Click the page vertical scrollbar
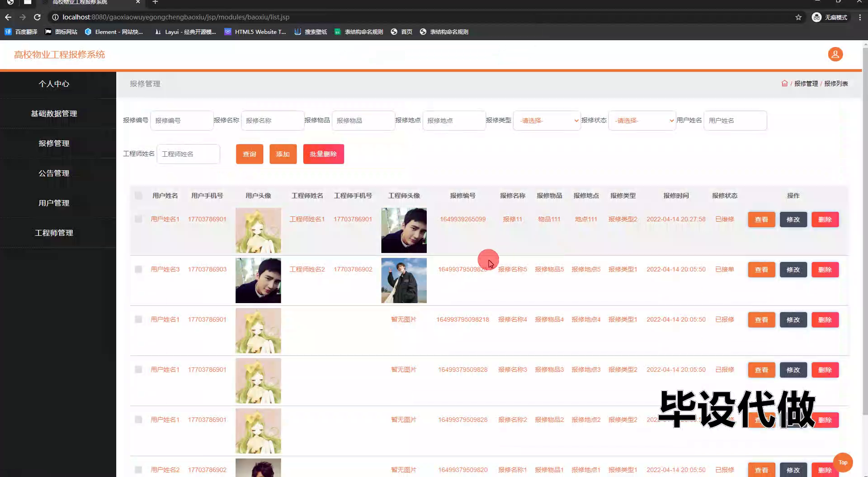The width and height of the screenshot is (868, 477). pyautogui.click(x=865, y=230)
